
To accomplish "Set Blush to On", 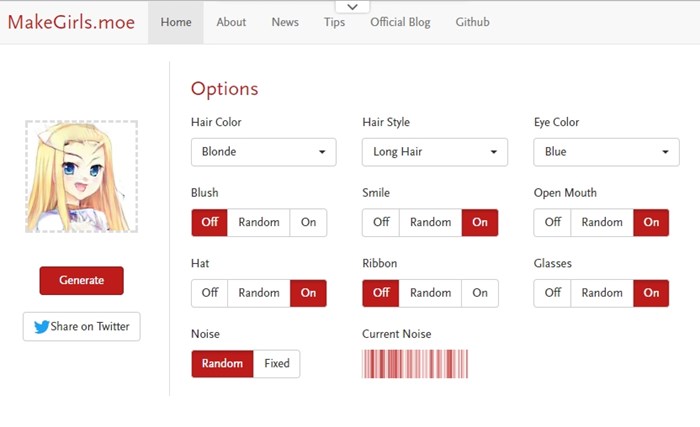I will (308, 222).
